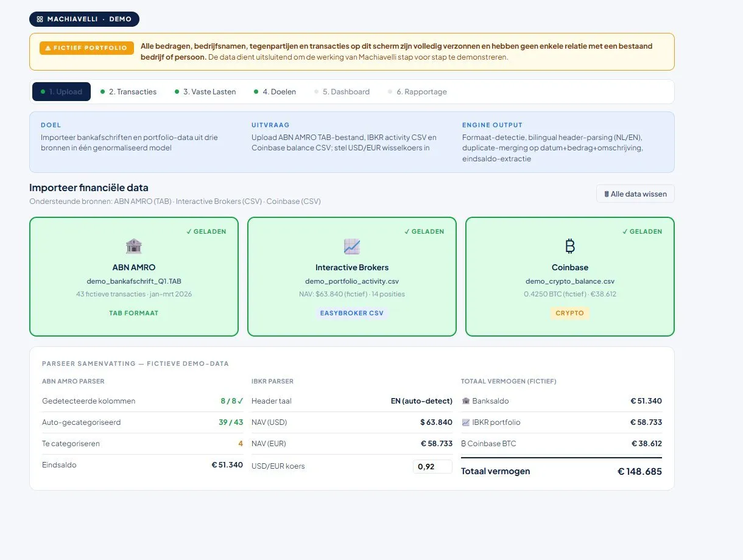
Task: Open the 1. Upload step tab
Action: tap(62, 92)
